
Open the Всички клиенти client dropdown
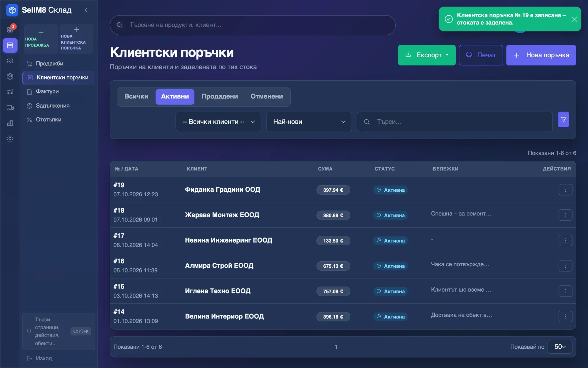tap(218, 122)
